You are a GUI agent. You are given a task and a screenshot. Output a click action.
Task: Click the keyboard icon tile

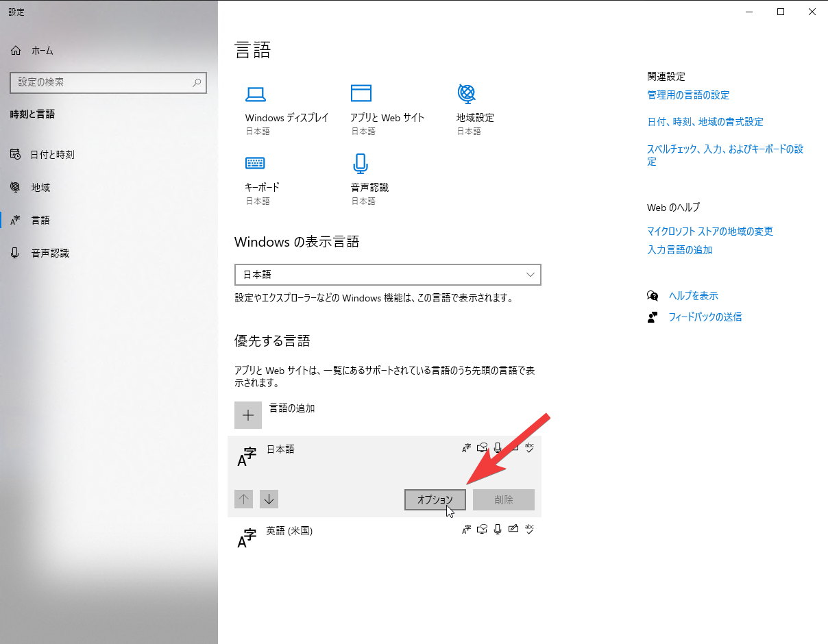tap(255, 163)
